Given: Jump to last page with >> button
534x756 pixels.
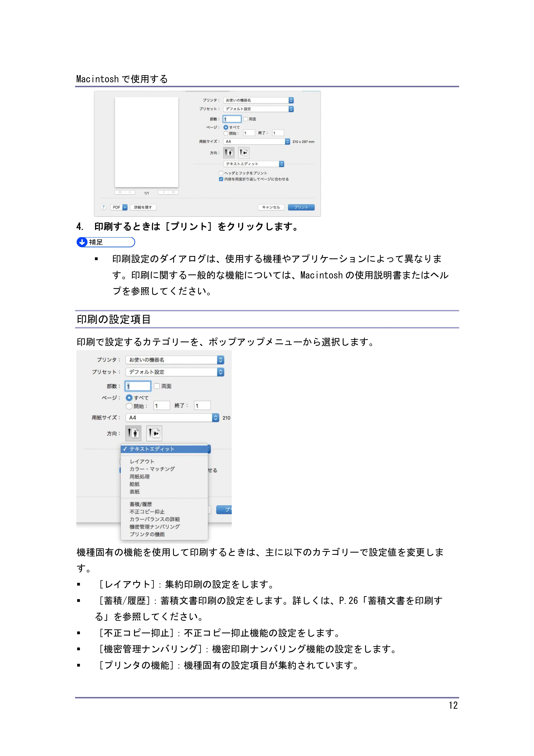Looking at the screenshot, I should [x=173, y=192].
